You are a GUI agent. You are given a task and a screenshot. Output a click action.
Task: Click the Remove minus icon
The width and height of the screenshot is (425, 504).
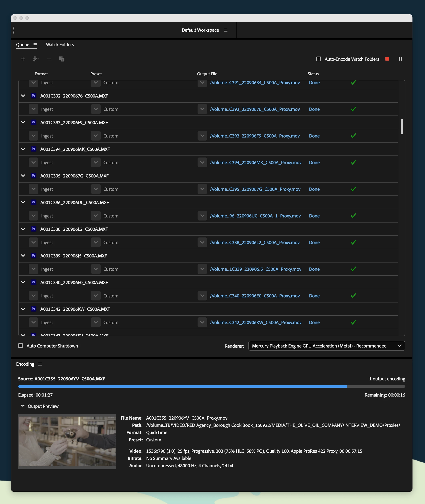[x=49, y=59]
